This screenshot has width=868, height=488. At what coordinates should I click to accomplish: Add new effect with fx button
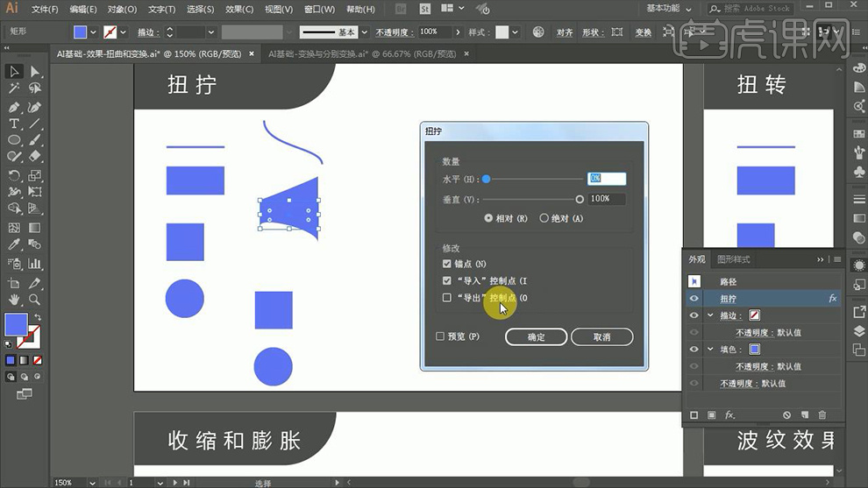tap(729, 414)
